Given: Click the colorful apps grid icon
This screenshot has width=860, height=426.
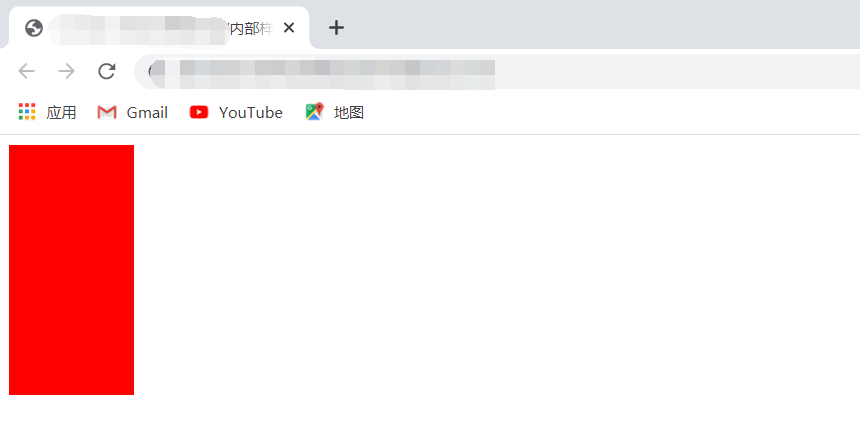Looking at the screenshot, I should 27,112.
